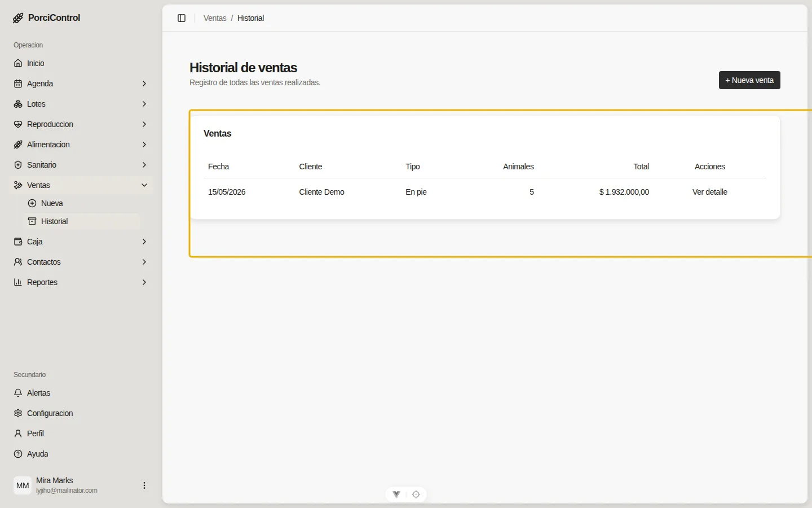Click the Contactos people icon

pyautogui.click(x=18, y=262)
